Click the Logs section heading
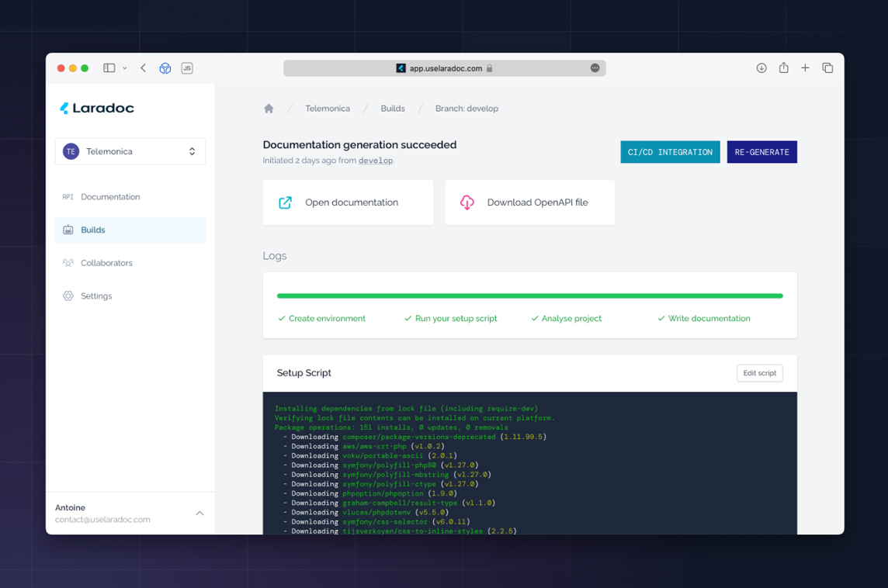This screenshot has width=888, height=588. [275, 256]
